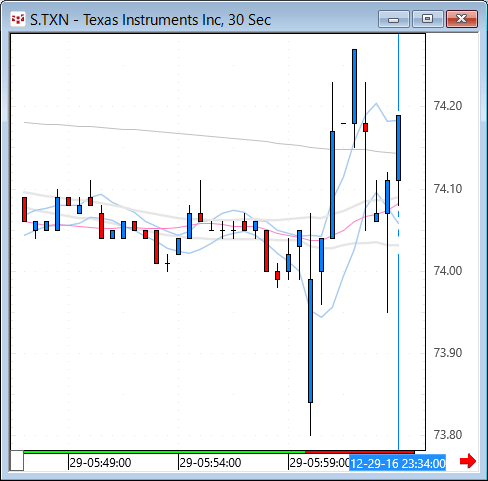Click the 73.90 price scale label
Screen dimensions: 488x481
pyautogui.click(x=448, y=353)
